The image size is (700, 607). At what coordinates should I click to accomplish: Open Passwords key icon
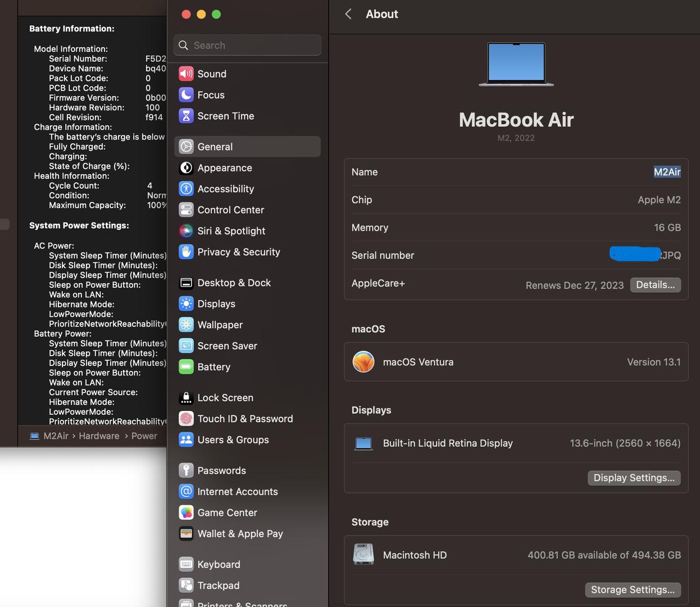(186, 470)
